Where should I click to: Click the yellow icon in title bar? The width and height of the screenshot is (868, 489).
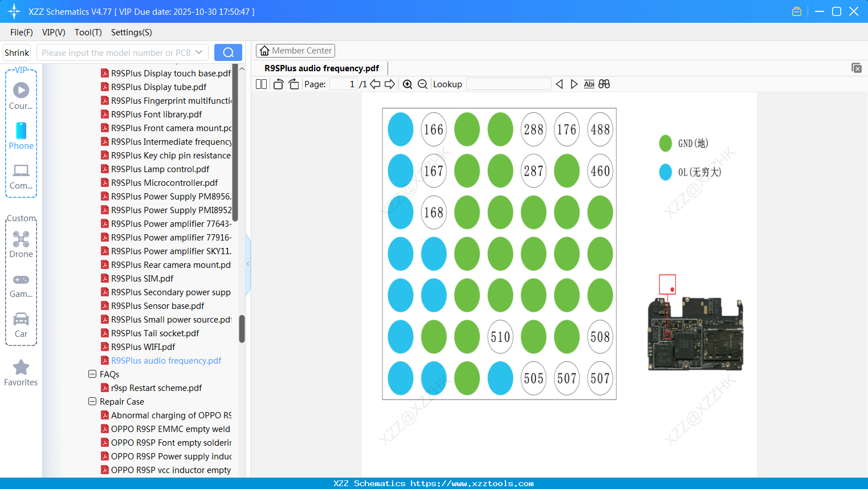coord(797,11)
